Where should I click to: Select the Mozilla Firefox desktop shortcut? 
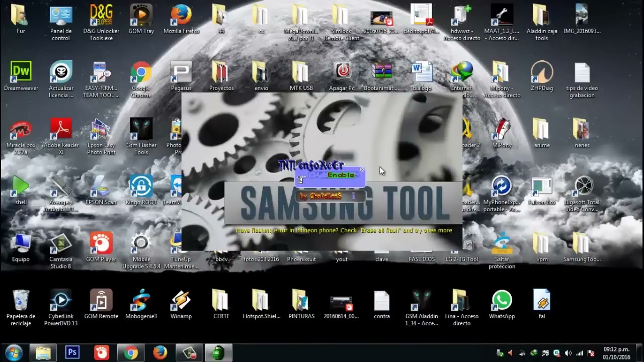[182, 20]
